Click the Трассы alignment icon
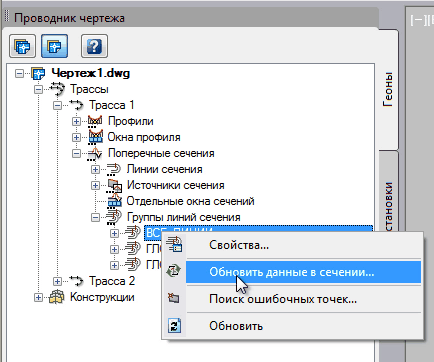 pyautogui.click(x=57, y=89)
